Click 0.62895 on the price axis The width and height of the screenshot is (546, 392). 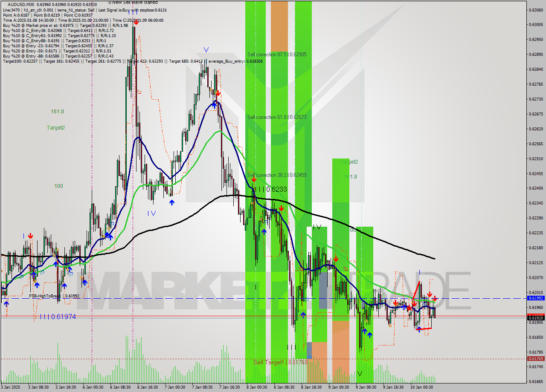click(x=536, y=54)
